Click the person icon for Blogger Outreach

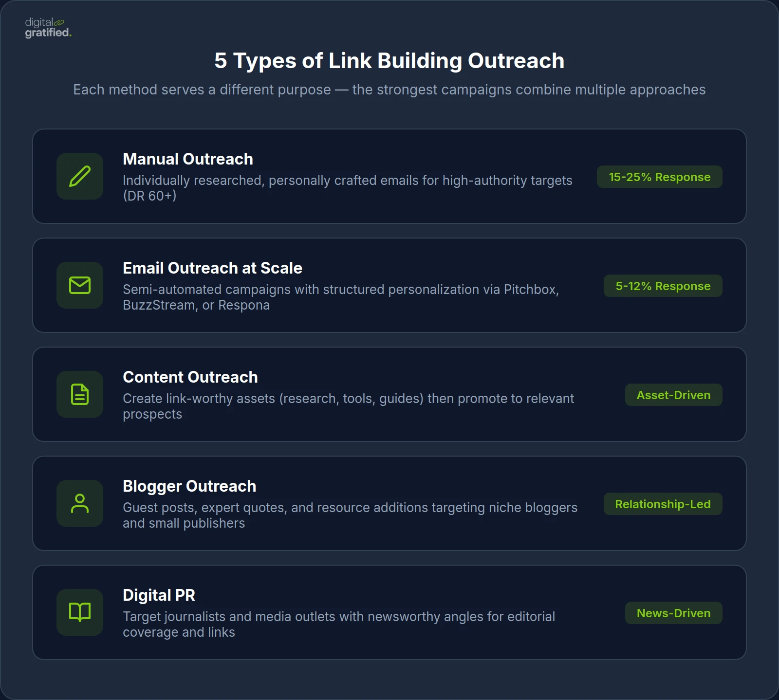[80, 503]
